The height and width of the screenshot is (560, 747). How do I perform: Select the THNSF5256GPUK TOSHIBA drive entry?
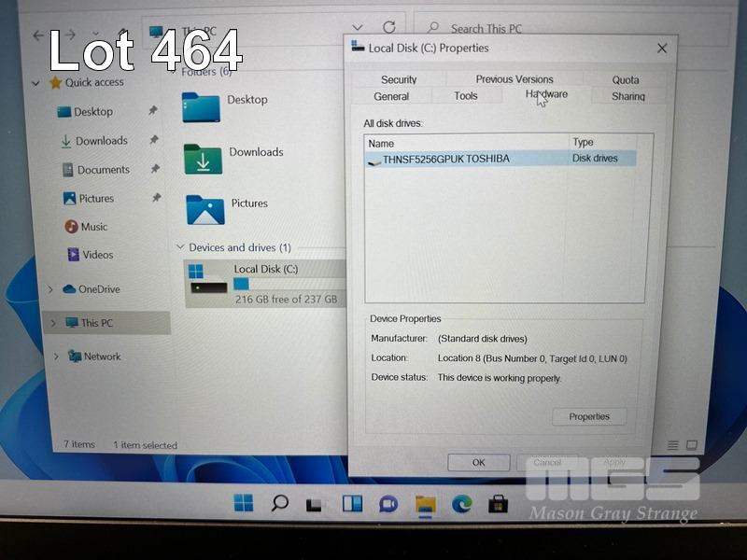[x=445, y=159]
